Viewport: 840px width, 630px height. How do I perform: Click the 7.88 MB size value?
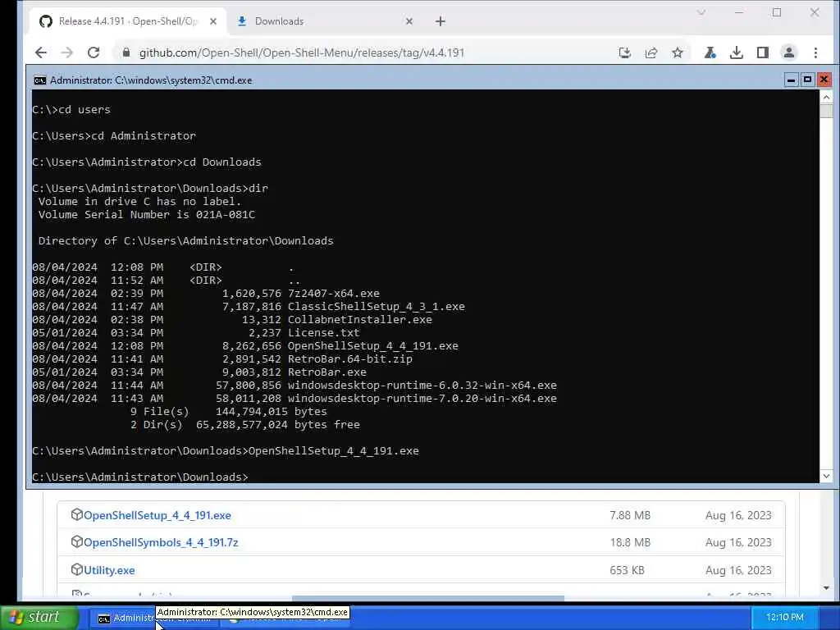pos(630,515)
